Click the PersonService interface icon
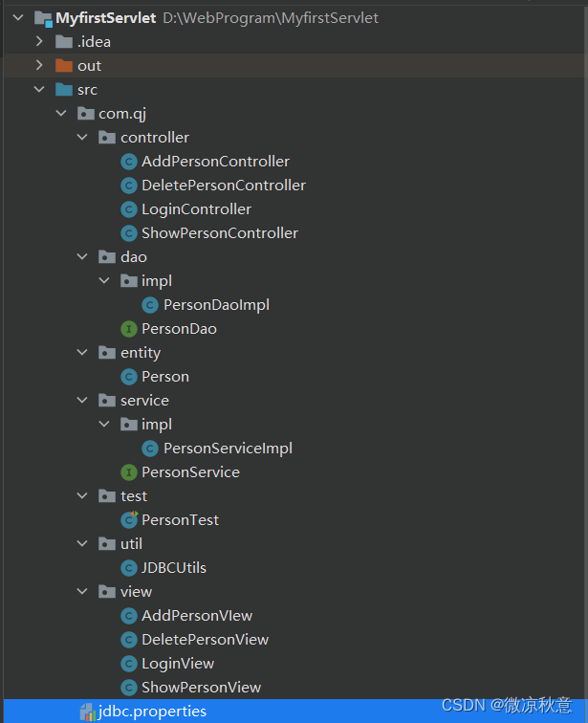 click(x=128, y=472)
